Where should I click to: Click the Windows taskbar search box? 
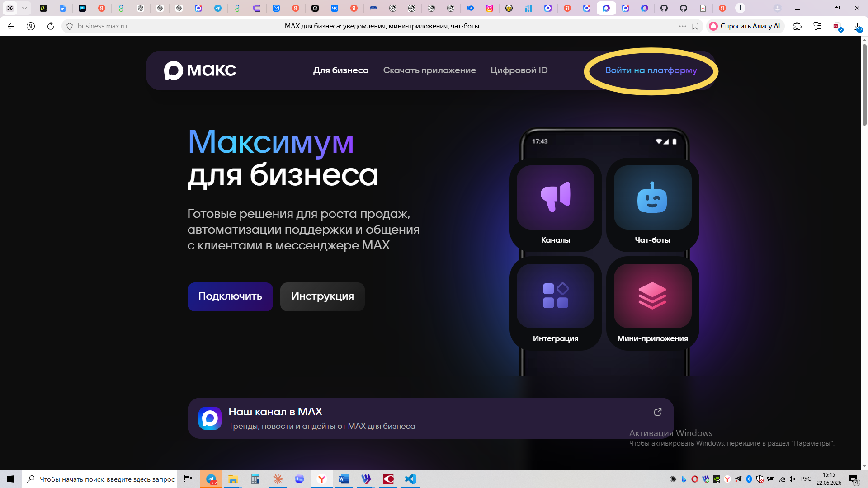(x=99, y=479)
